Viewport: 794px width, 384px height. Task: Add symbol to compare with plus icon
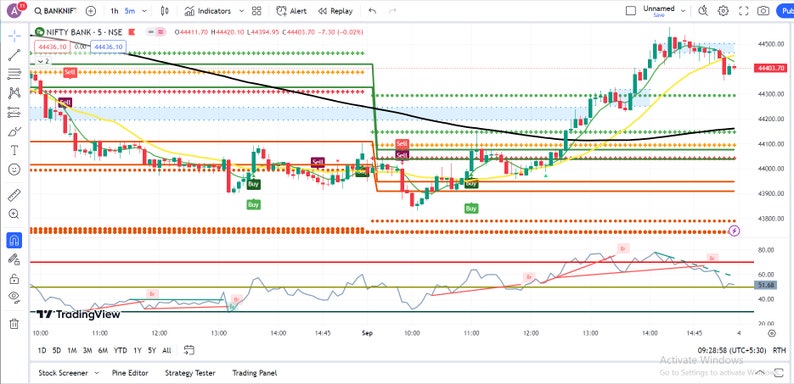(x=91, y=11)
